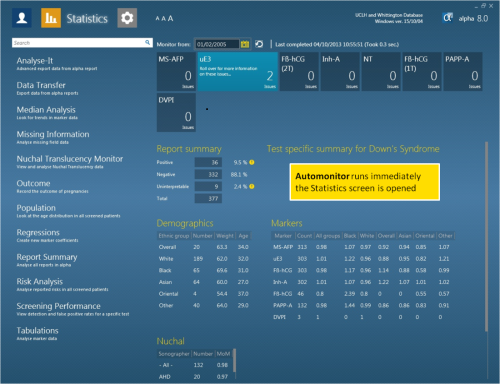
Task: Click the refresh automonitor icon
Action: (x=259, y=44)
